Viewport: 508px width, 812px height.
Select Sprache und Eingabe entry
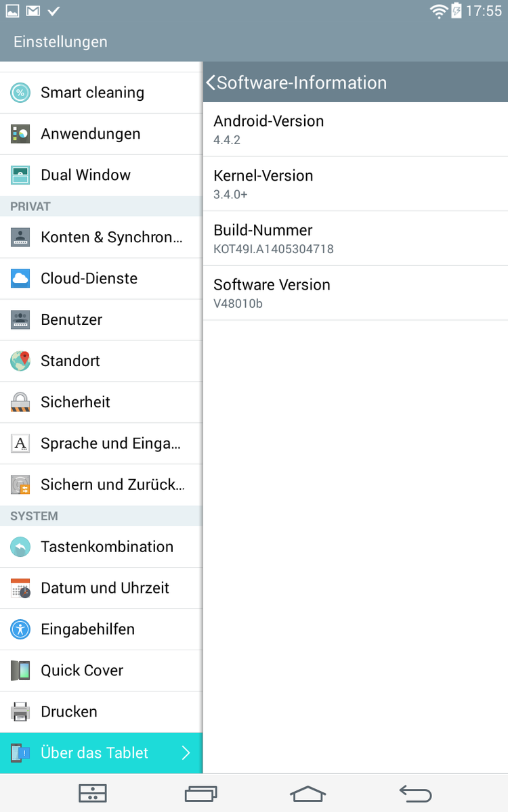tap(110, 443)
